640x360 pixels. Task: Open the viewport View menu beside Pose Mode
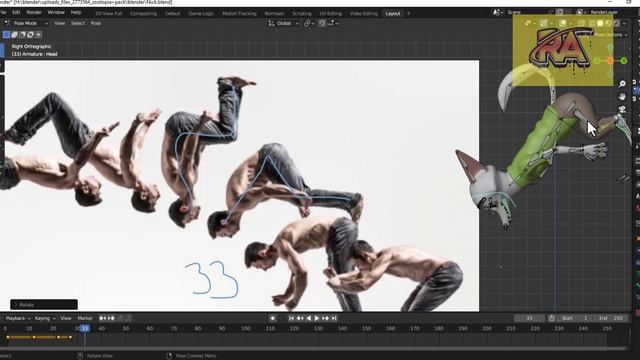(x=60, y=23)
